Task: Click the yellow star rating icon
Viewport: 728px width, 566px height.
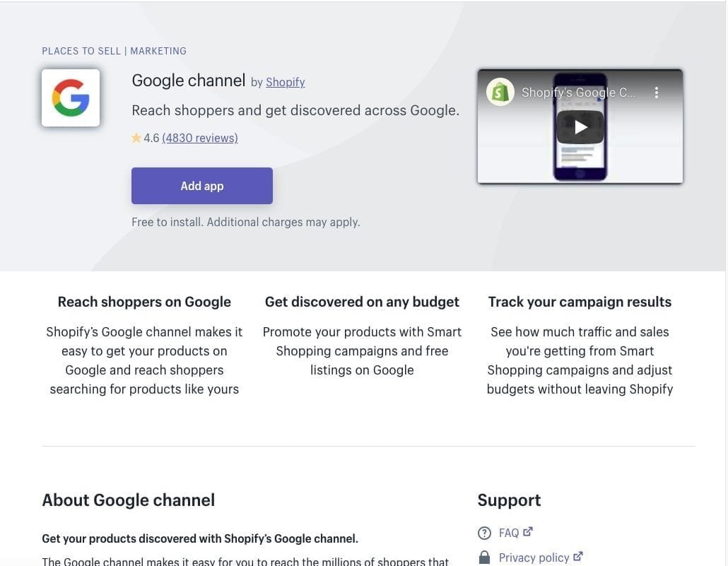Action: 136,138
